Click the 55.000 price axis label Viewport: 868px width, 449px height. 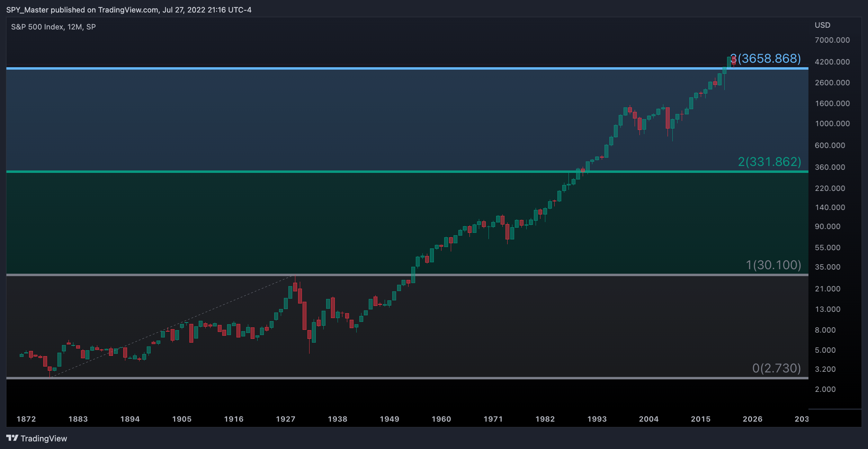pyautogui.click(x=827, y=248)
